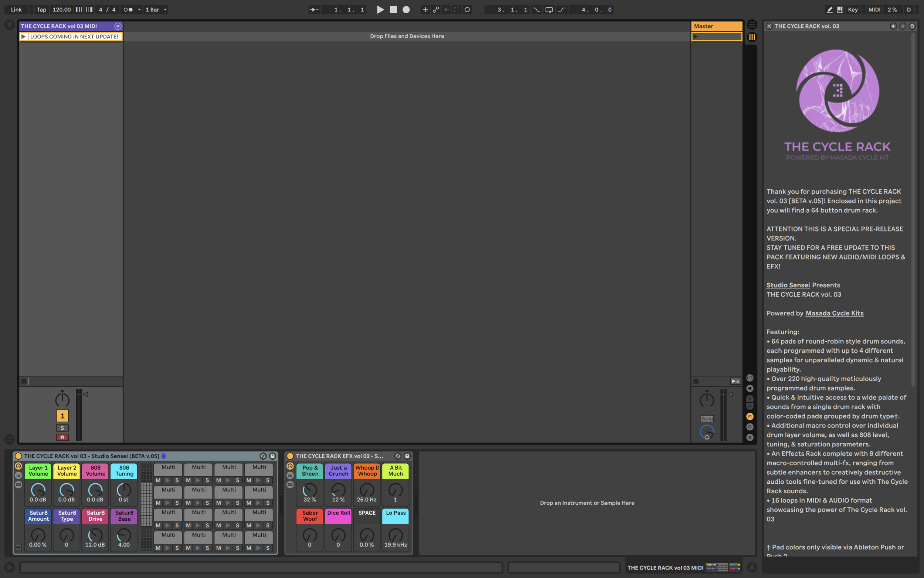Enable Draw Mode pencil icon
The width and height of the screenshot is (924, 578).
[x=829, y=10]
